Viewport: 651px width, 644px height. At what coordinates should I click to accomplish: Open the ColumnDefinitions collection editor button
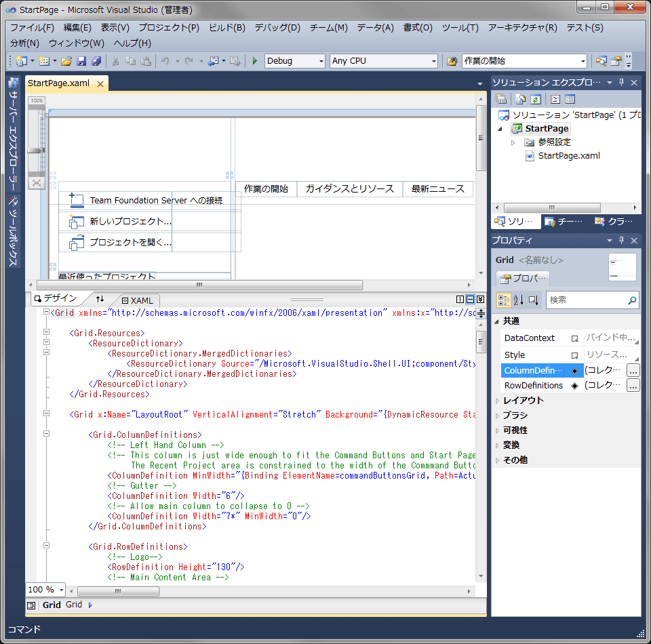(633, 370)
